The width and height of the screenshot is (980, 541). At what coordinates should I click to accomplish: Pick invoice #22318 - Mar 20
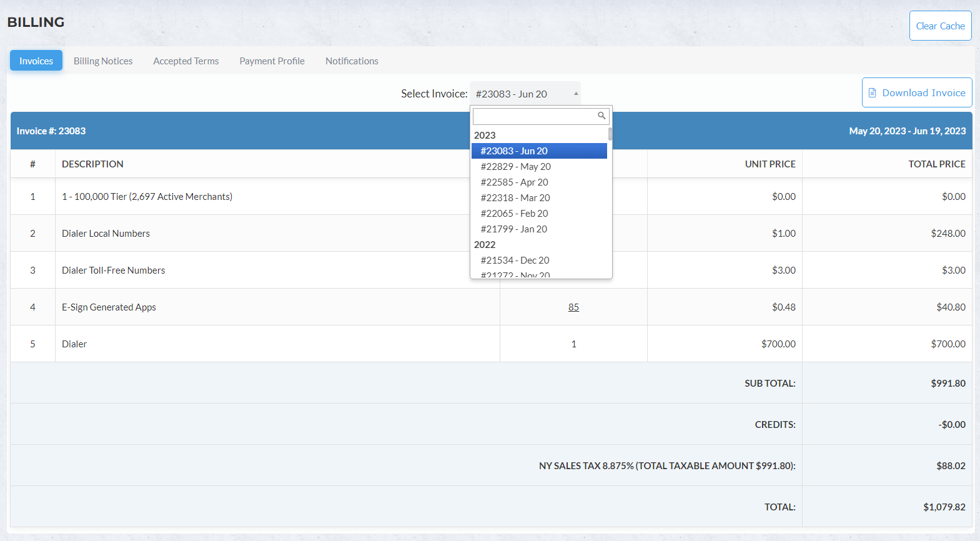(515, 198)
